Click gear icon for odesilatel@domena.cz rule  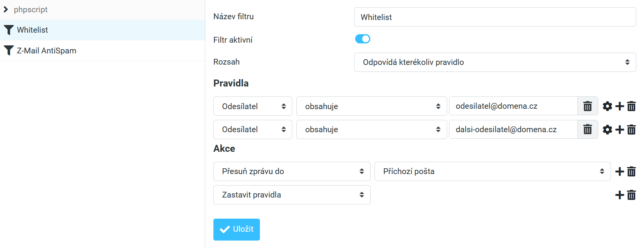click(607, 106)
